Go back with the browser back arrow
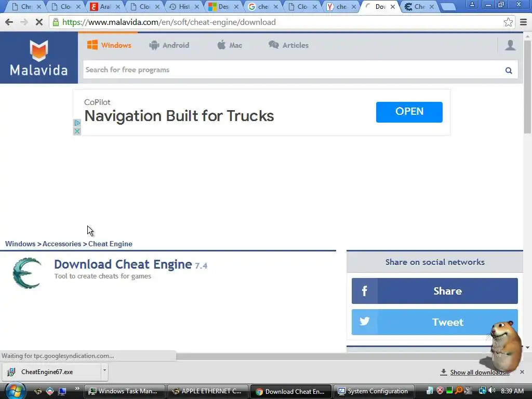Screen dimensions: 532x399 coord(9,22)
